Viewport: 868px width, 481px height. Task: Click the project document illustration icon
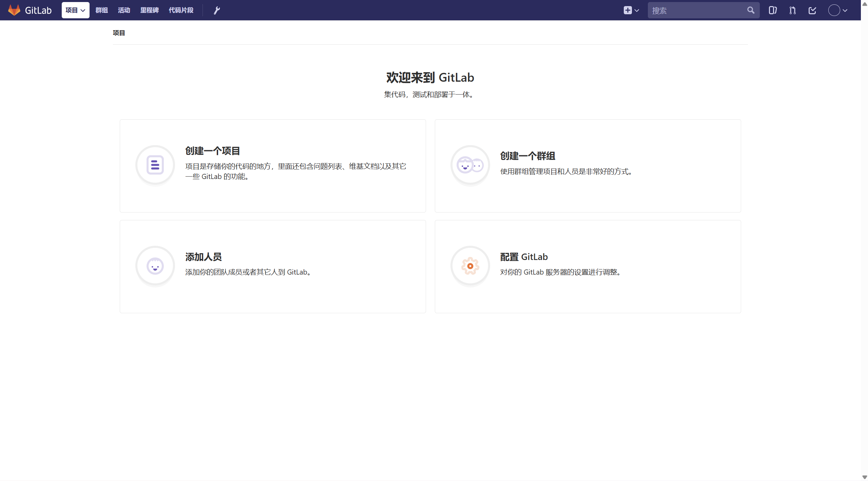click(x=155, y=165)
